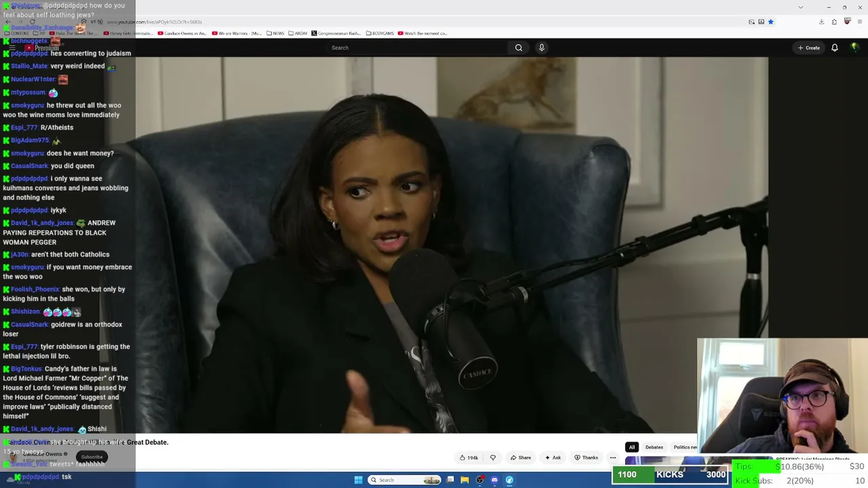This screenshot has height=488, width=868.
Task: Click the Ask button below the video
Action: click(x=553, y=457)
